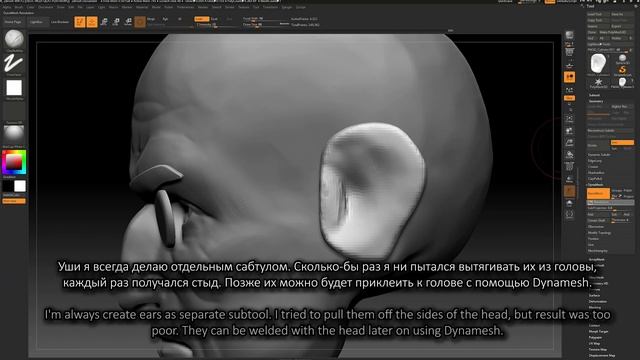Toggle Mrgb paint mode

[151, 19]
